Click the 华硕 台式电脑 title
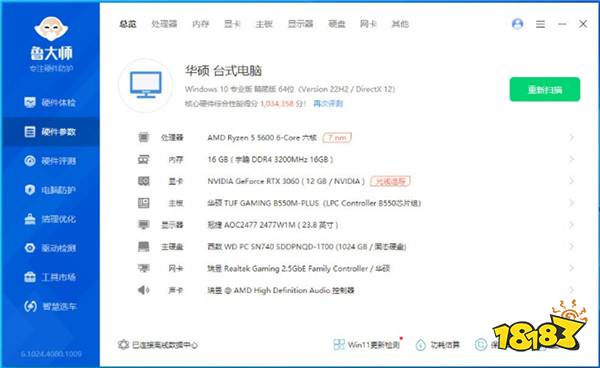Image resolution: width=600 pixels, height=368 pixels. (223, 71)
